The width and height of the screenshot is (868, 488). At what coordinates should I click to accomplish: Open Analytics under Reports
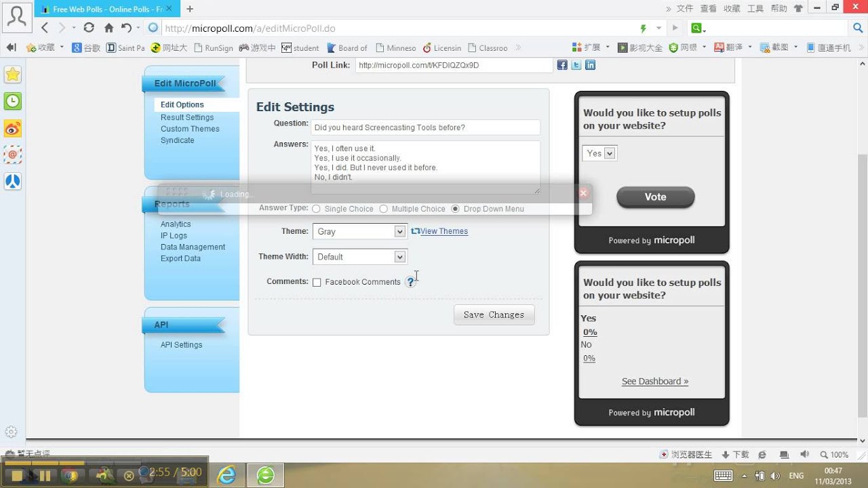tap(176, 224)
